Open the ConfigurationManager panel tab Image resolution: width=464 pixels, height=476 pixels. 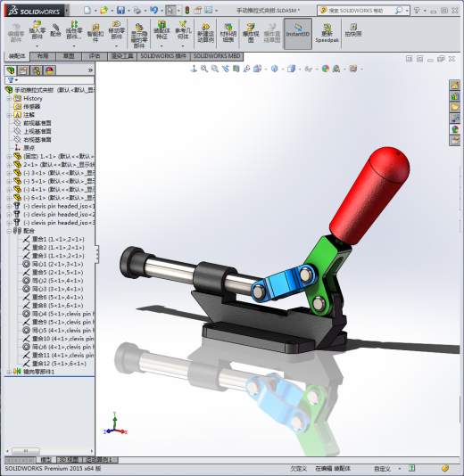[37, 70]
